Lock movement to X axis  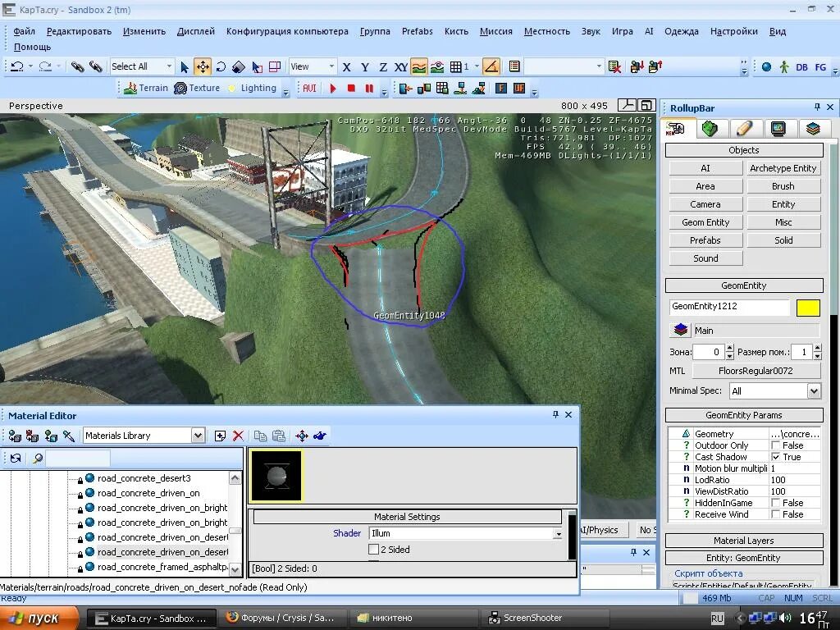click(x=347, y=67)
